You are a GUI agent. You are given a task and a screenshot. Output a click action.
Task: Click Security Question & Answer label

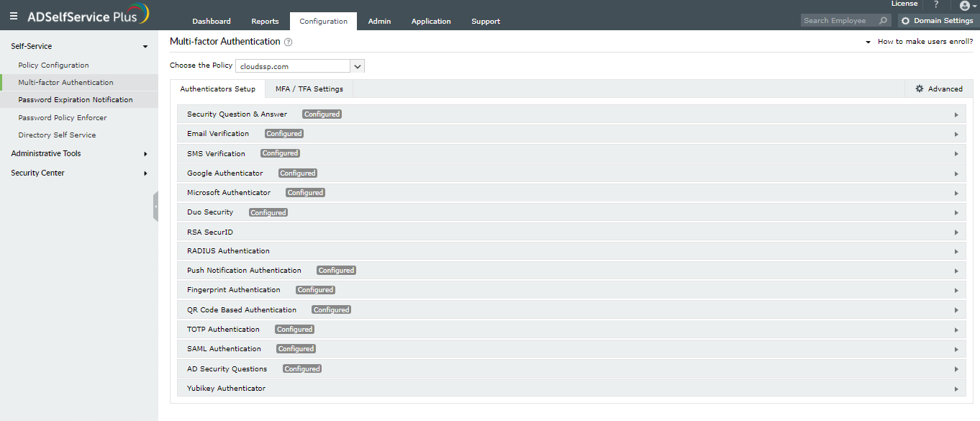coord(237,114)
